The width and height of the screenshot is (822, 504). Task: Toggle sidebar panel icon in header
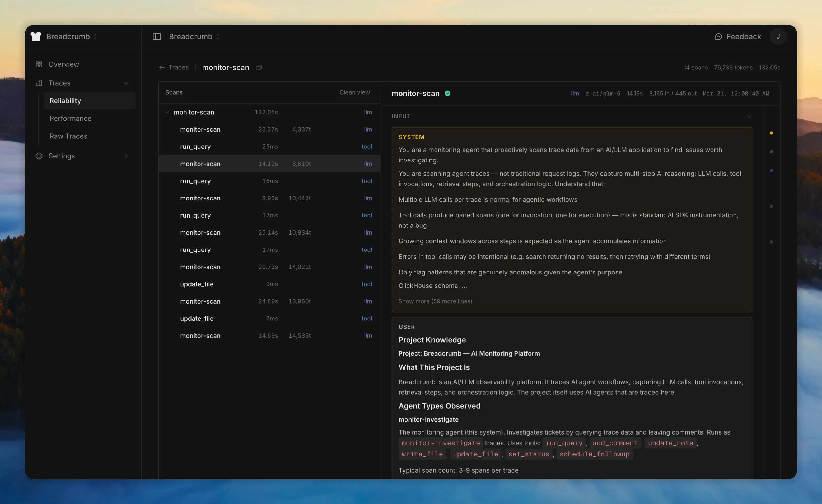tap(156, 36)
